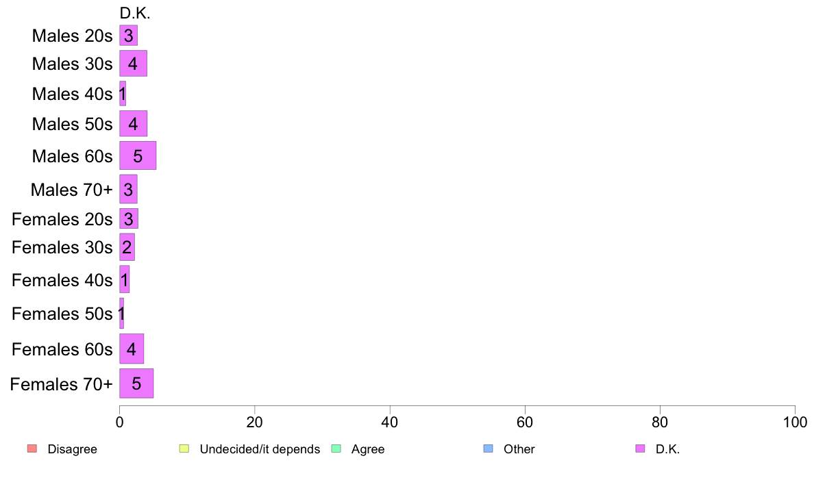Click the blue Other legend swatch
814x504 pixels.
point(488,449)
